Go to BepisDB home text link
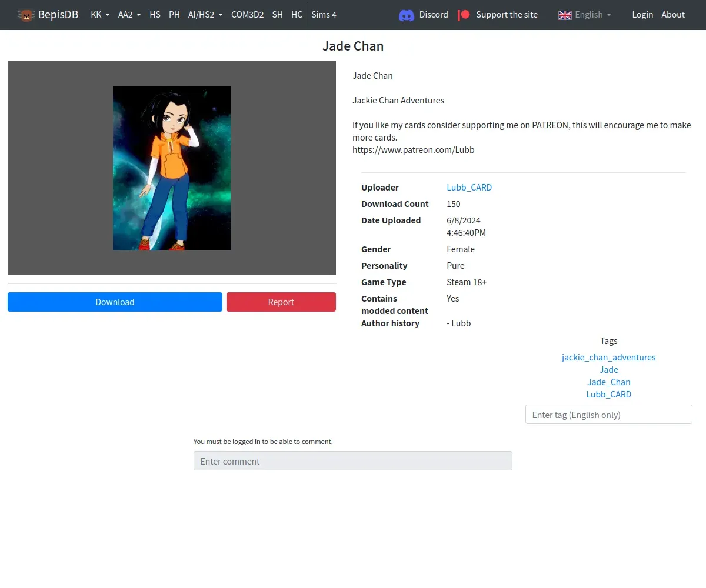The image size is (706, 588). pos(58,15)
